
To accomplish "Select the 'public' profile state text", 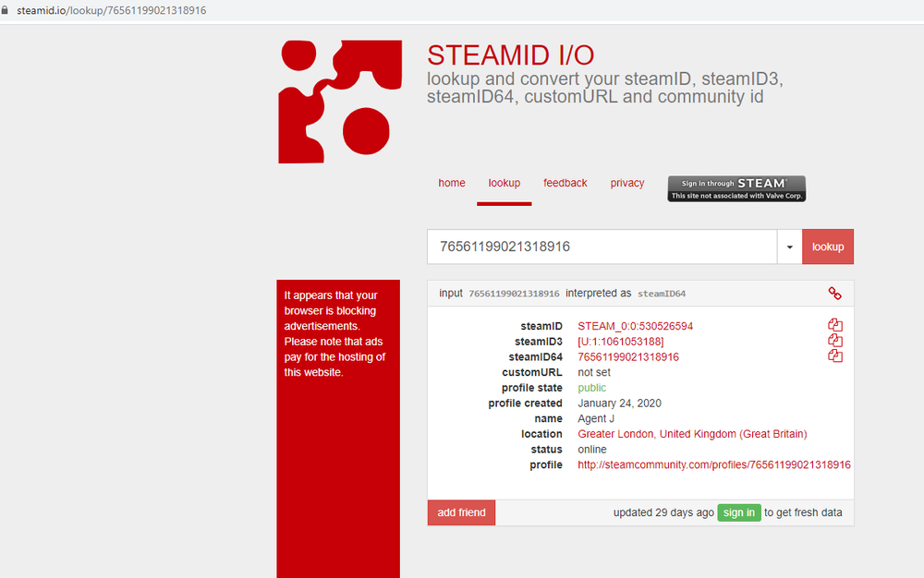I will [x=591, y=387].
